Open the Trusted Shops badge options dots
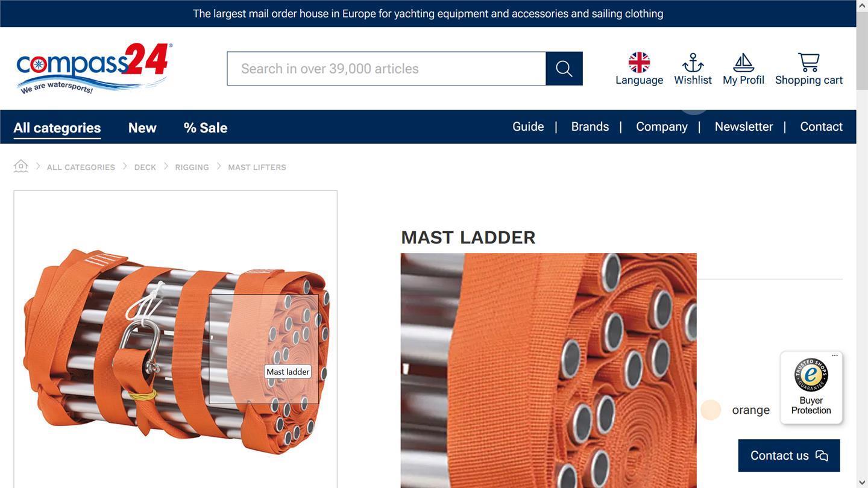This screenshot has width=868, height=488. (x=835, y=355)
